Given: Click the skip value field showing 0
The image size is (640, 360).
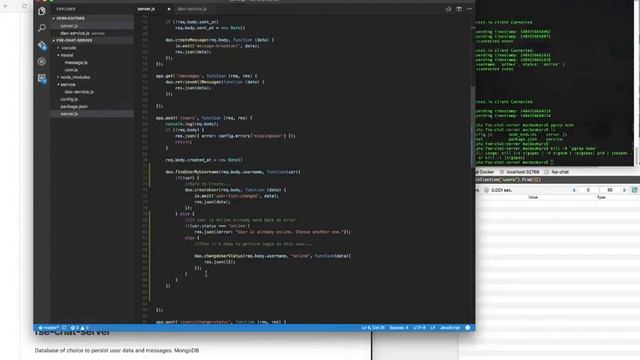Looking at the screenshot, I should click(588, 190).
